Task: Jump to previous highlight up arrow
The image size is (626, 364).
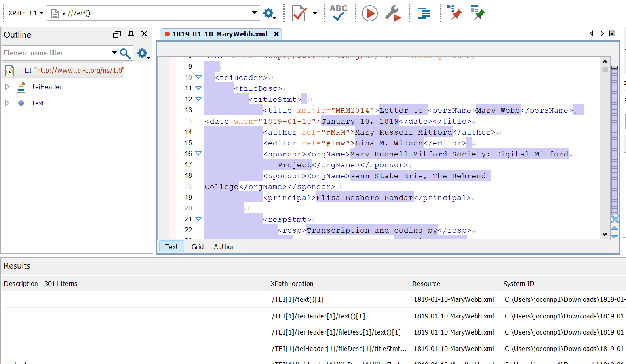Action: click(x=615, y=229)
